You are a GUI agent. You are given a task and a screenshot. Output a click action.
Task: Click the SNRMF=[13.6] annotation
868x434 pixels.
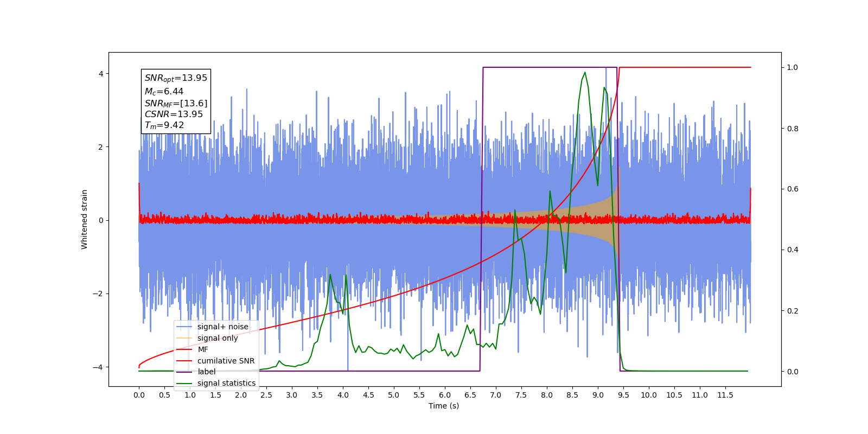point(176,103)
